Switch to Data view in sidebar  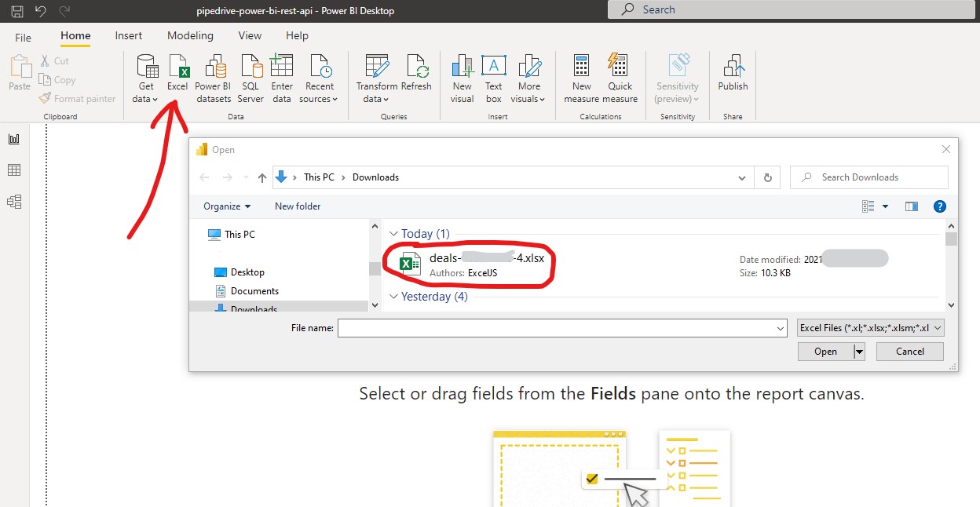click(14, 170)
